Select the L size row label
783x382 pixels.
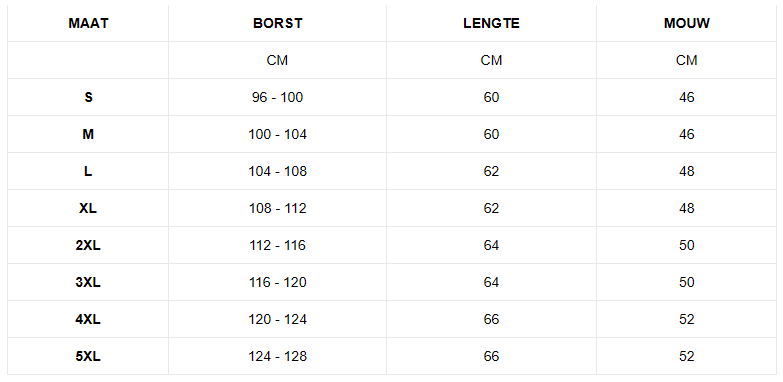[x=88, y=171]
